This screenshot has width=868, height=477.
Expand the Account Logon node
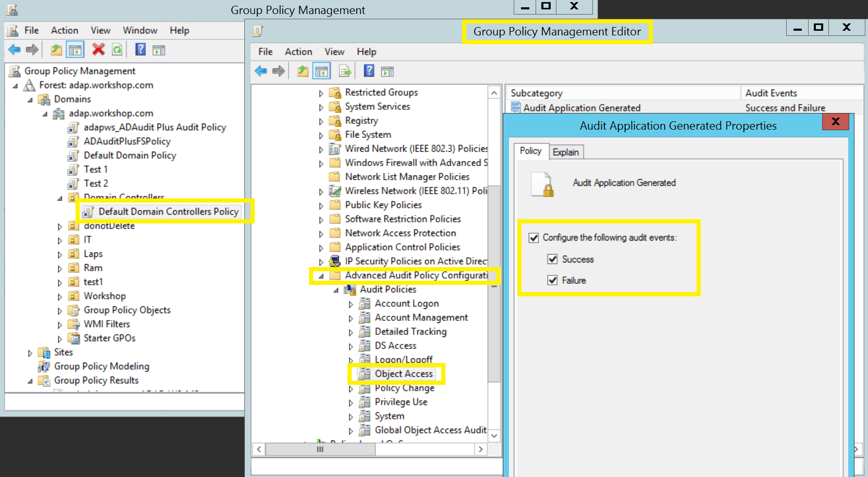click(351, 304)
